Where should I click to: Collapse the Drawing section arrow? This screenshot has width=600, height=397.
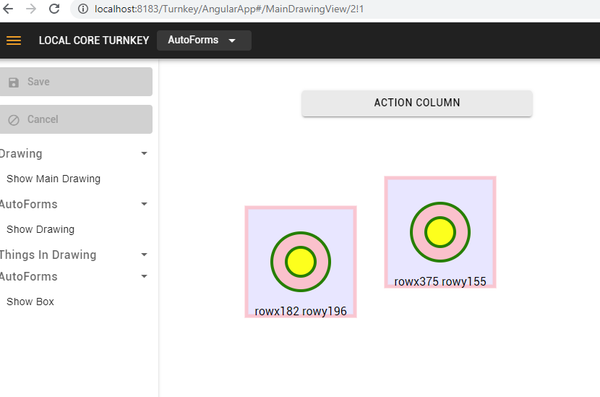144,154
